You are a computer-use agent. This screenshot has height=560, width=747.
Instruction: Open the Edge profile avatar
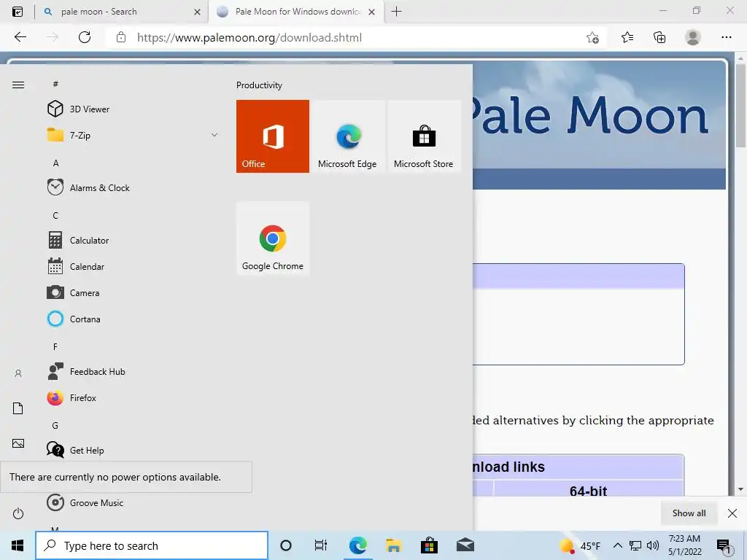[693, 37]
